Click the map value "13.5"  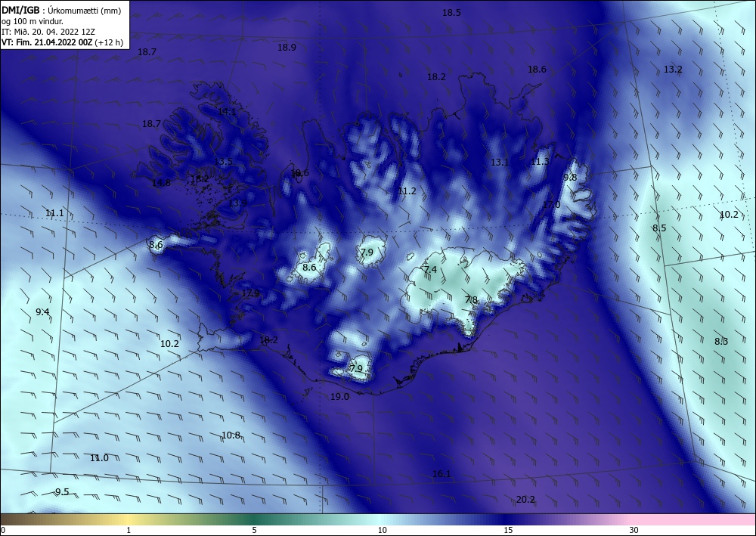tap(224, 162)
